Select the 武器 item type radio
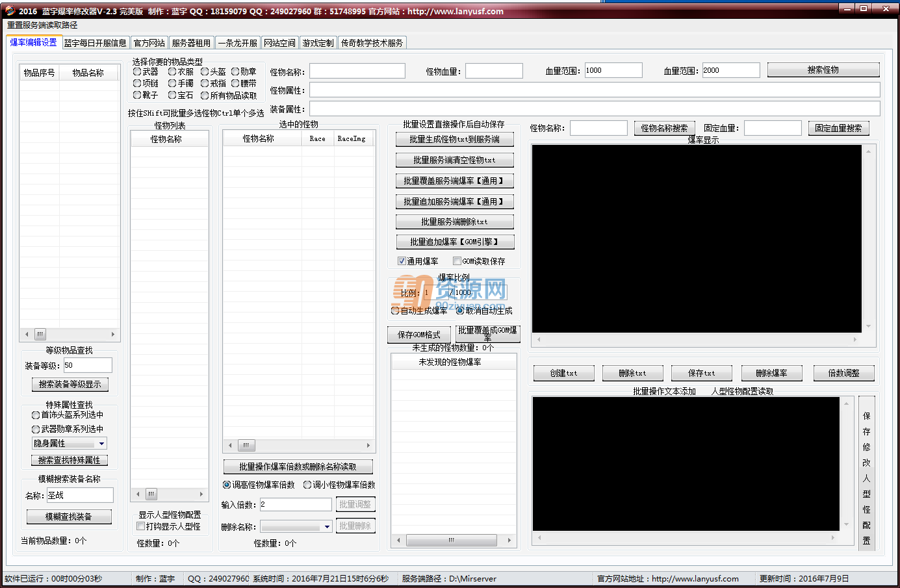900x588 pixels. (x=137, y=71)
